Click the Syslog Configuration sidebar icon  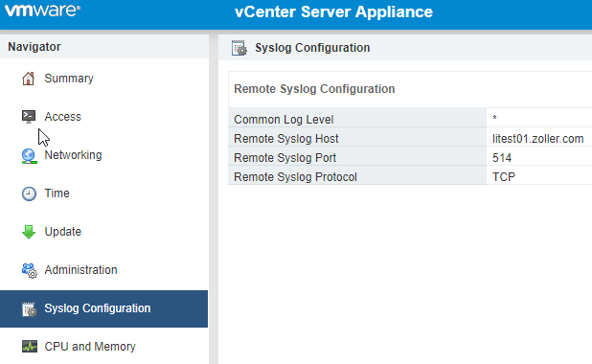point(29,309)
